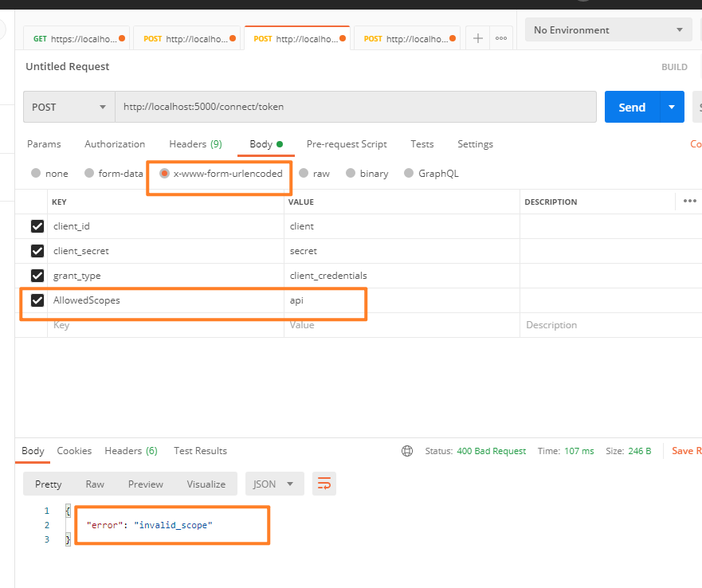Click unsaved dot on the last POST tab

tap(453, 38)
